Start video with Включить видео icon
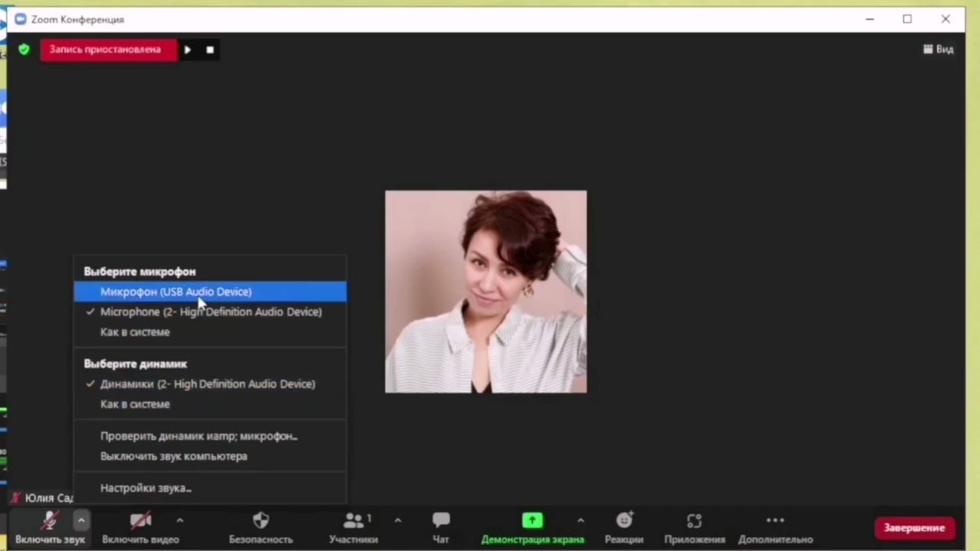 [x=140, y=521]
